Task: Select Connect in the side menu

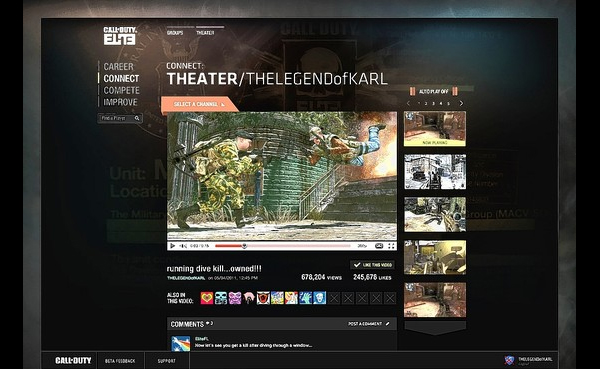Action: point(121,78)
